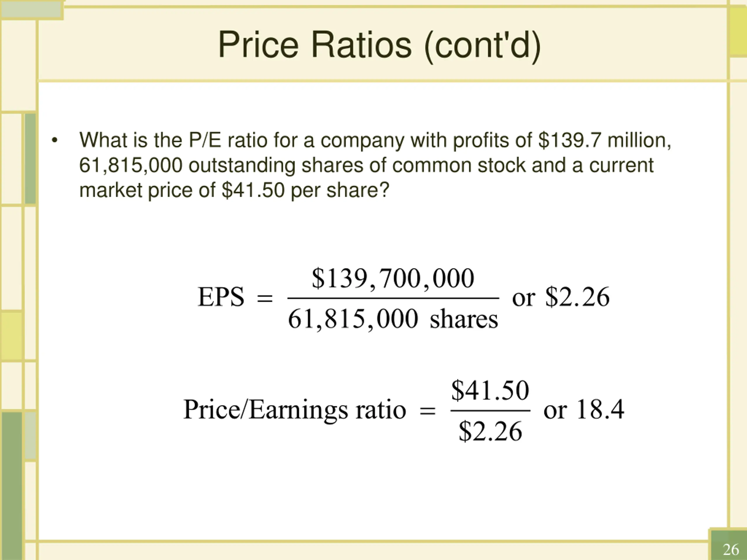Click the 61,815,000 shares denominator

[x=393, y=319]
